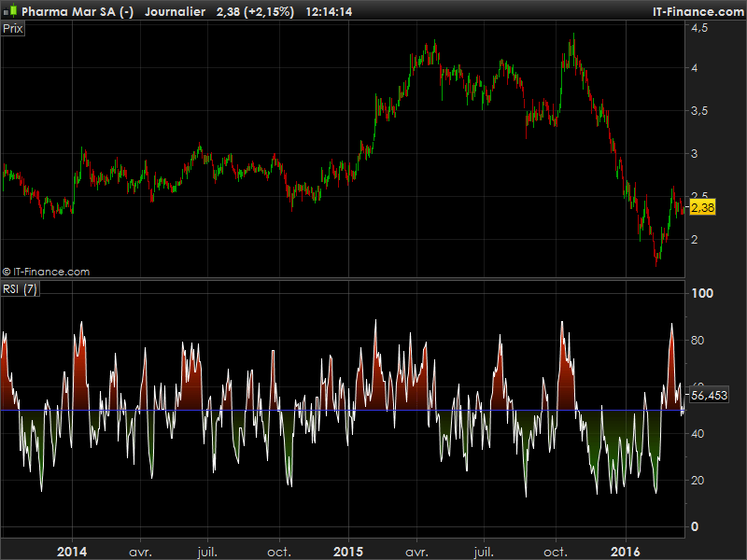Click the 2,38 (+2,15%) quote value

point(255,11)
